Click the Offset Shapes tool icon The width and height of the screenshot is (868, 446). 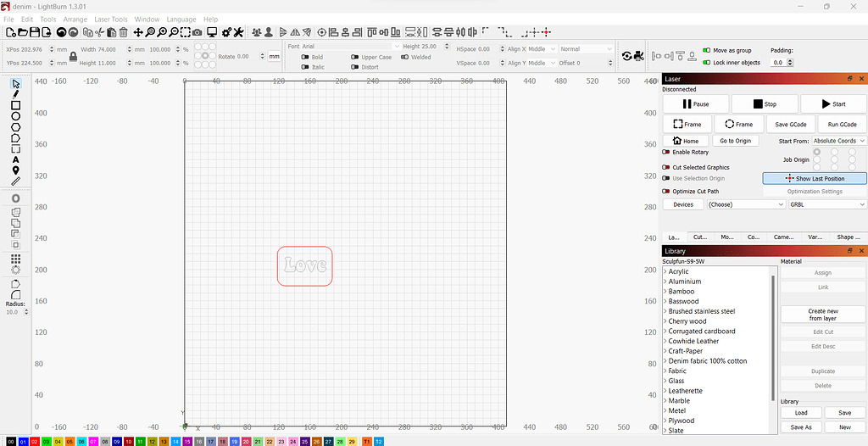pos(15,198)
